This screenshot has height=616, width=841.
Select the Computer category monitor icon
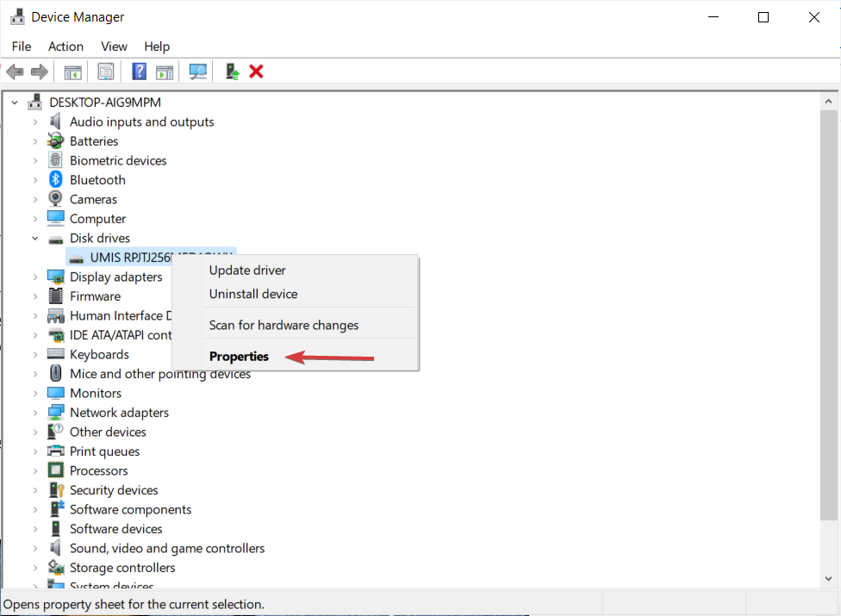(56, 218)
